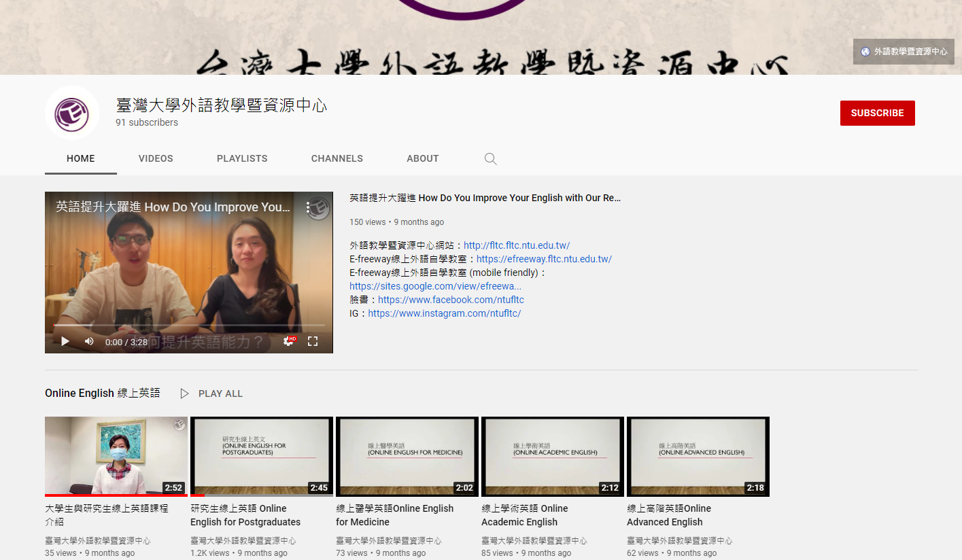Click the 大學生與研究生線上英語課程介紹 video title
This screenshot has height=560, width=962.
(x=107, y=515)
